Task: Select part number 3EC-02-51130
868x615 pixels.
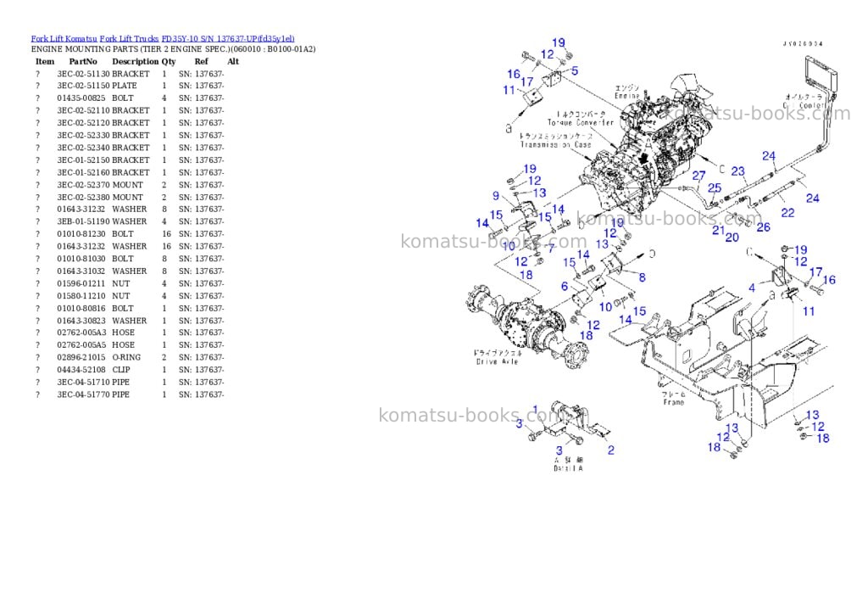Action: point(83,74)
